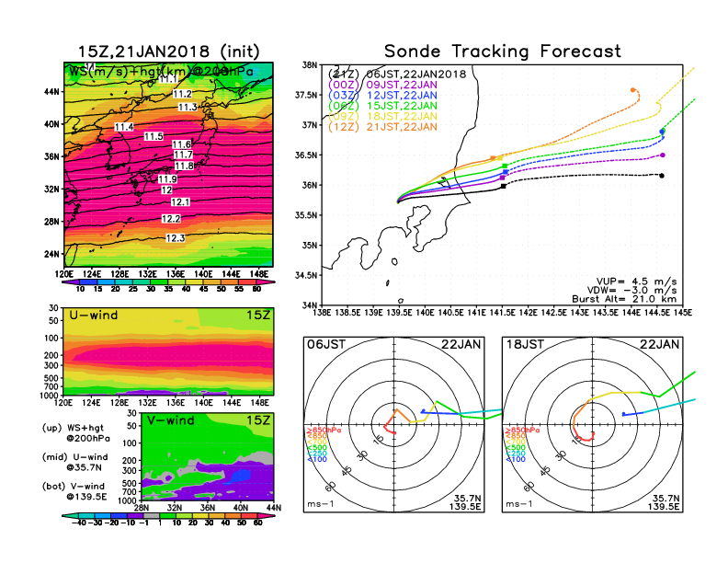
Task: Select legend entry '(21Z) 06JST,22JAN2018'
Action: click(x=397, y=75)
